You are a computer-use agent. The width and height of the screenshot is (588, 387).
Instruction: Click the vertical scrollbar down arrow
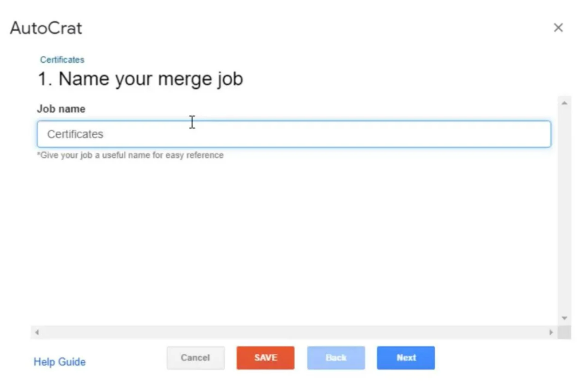tap(564, 318)
